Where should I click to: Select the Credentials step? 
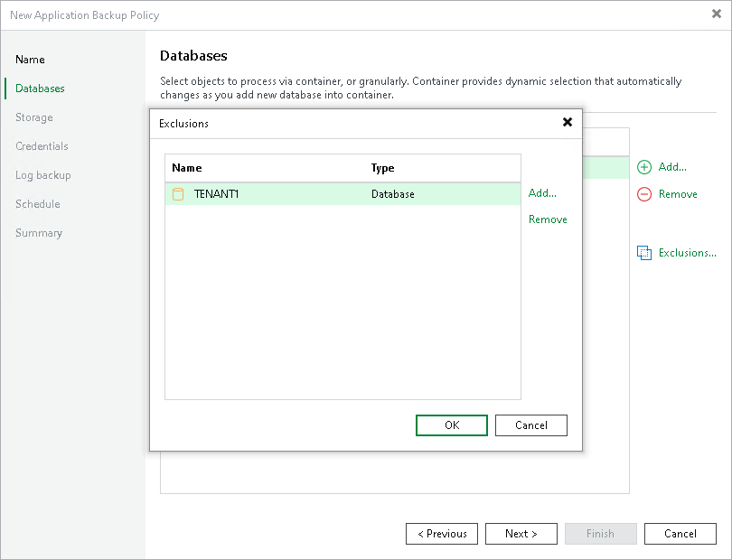coord(42,146)
